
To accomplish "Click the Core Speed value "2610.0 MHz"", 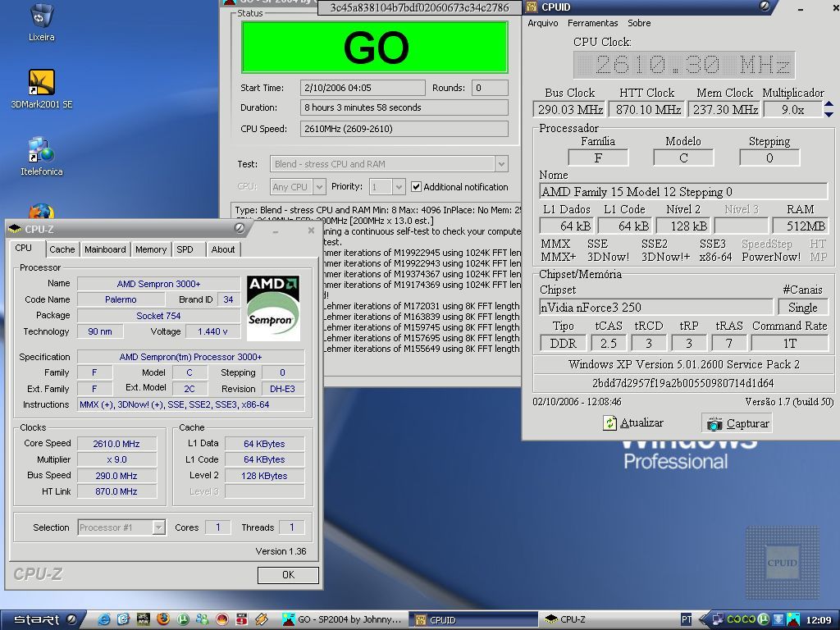I will (x=116, y=444).
